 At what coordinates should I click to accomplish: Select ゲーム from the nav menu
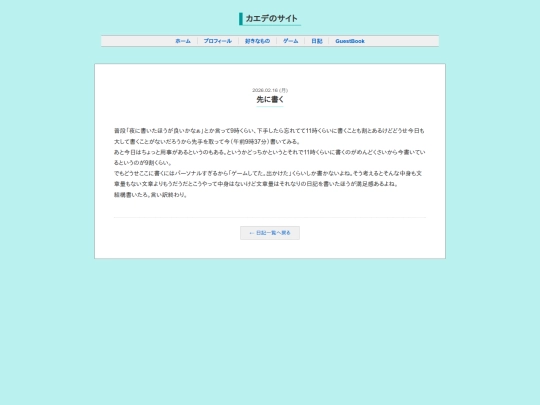(291, 41)
